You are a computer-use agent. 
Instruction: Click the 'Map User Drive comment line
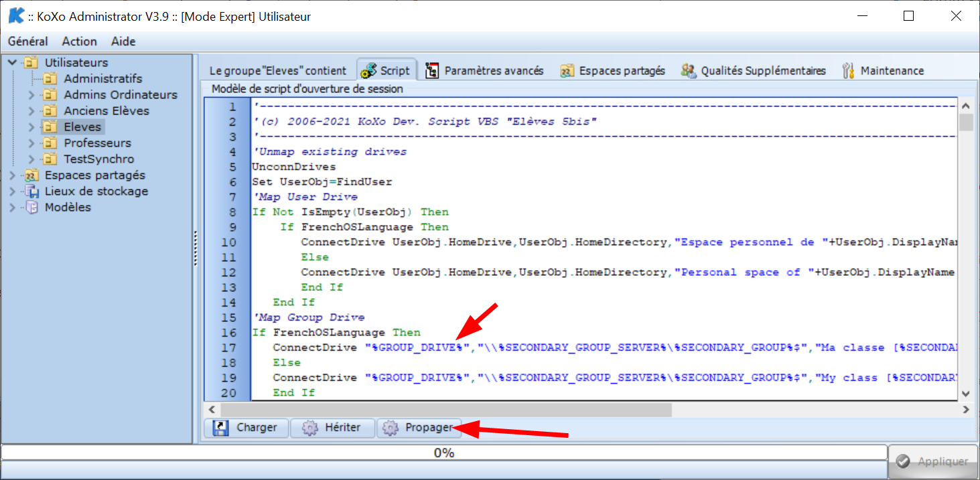pos(305,197)
